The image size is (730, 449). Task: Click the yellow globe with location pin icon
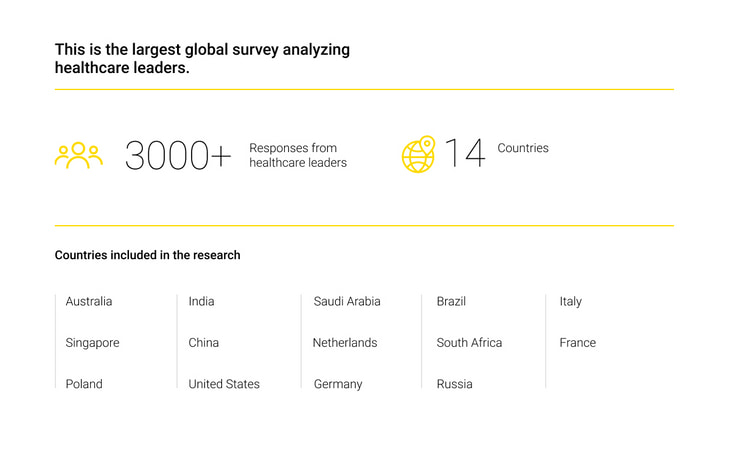418,154
